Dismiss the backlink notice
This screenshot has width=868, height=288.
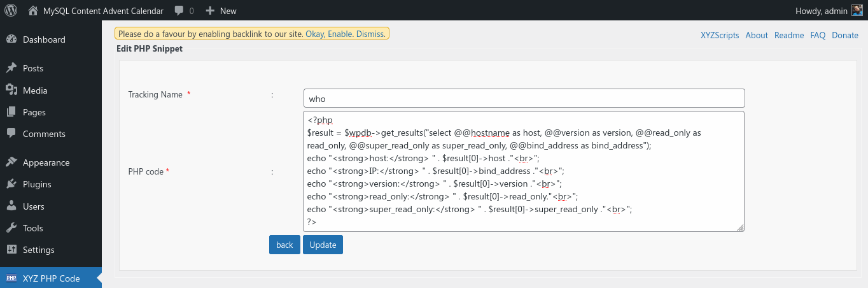370,34
